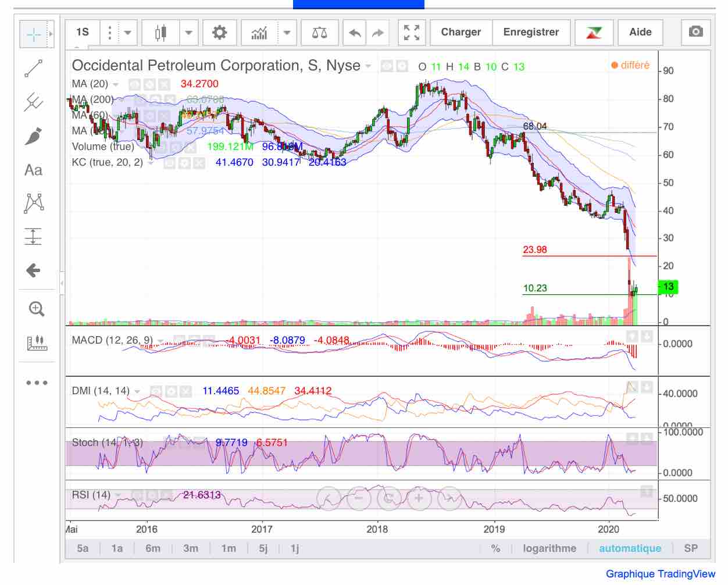Select the 5j time range
Screen dimensions: 728x585
pos(263,548)
